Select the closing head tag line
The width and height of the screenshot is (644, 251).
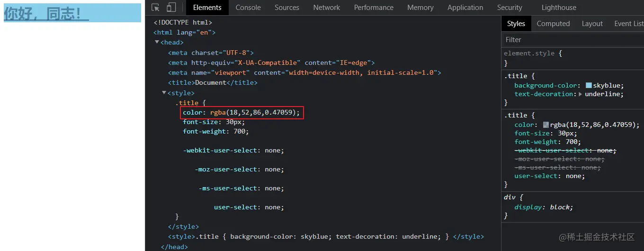[174, 247]
